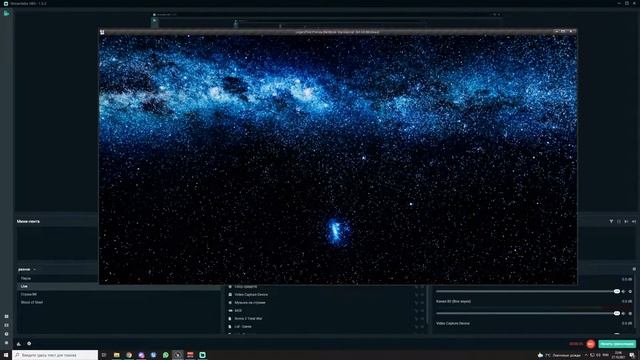This screenshot has height=360, width=640.
Task: Click the recording timer next to record button
Action: tap(576, 344)
